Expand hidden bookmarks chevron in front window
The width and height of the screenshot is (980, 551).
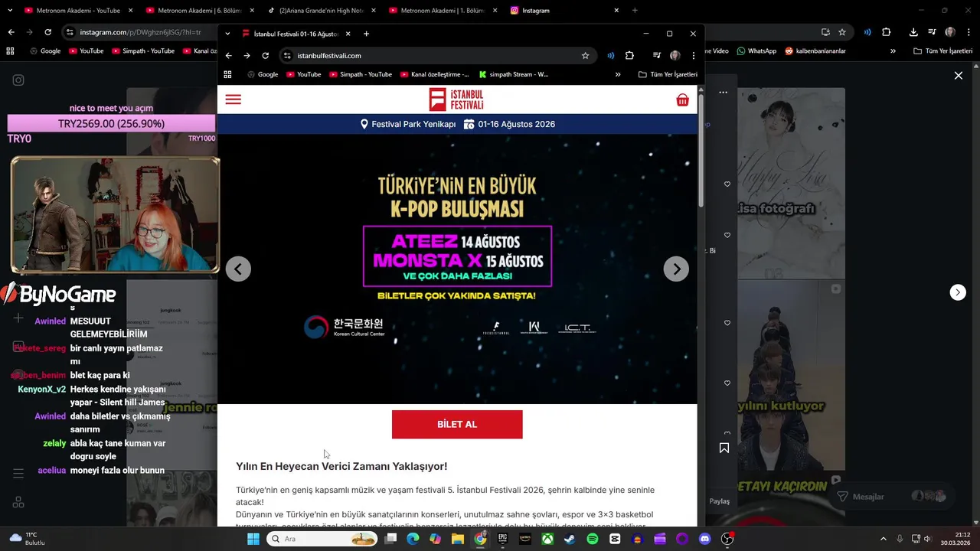click(x=618, y=74)
